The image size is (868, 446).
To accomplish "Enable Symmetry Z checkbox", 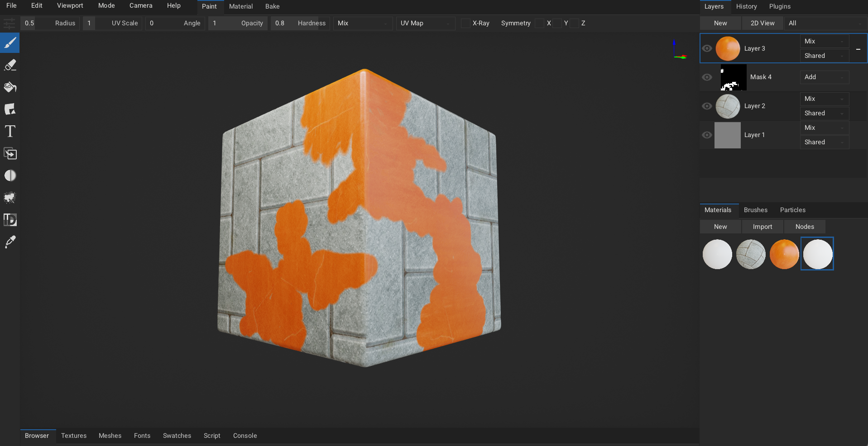I will click(x=574, y=23).
